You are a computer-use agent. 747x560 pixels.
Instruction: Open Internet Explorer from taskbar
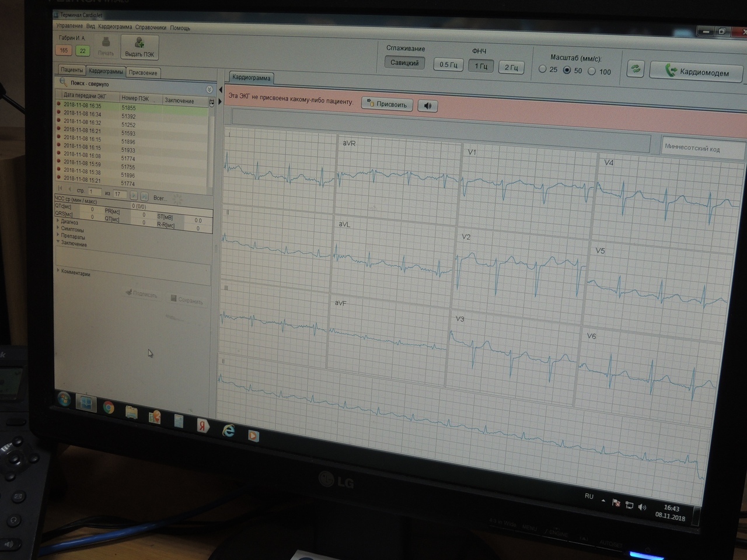click(228, 431)
